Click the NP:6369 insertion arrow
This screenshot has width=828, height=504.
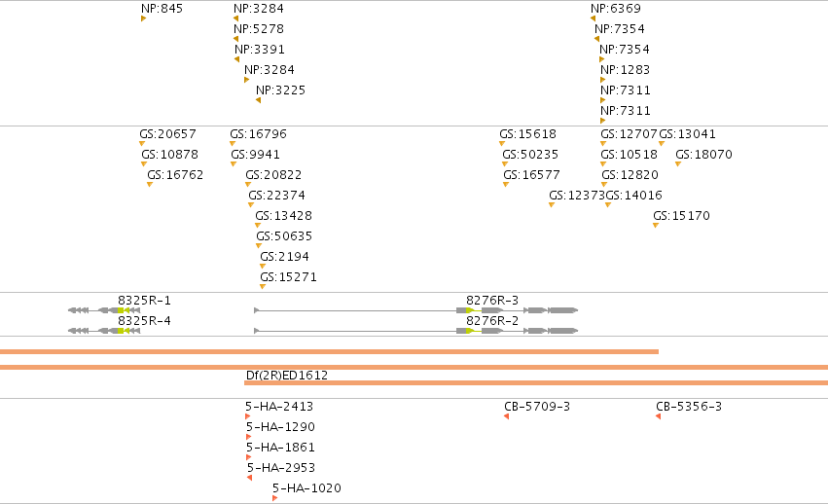(593, 19)
